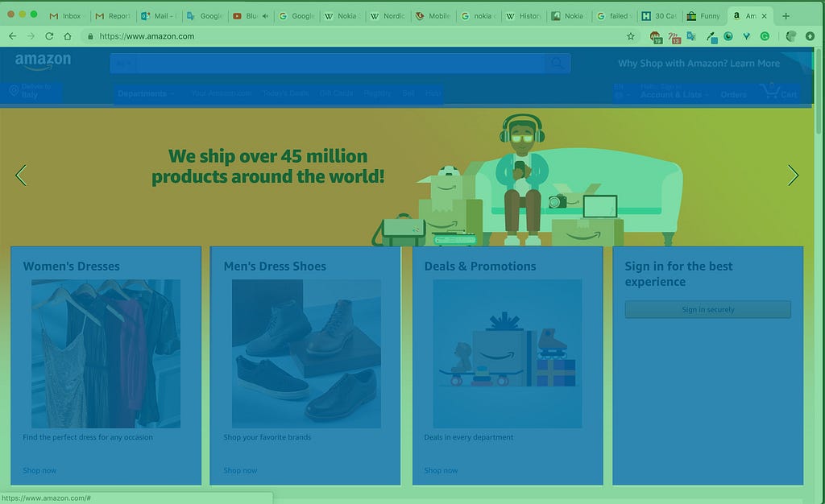
Task: Click the Amazon logo
Action: (44, 61)
